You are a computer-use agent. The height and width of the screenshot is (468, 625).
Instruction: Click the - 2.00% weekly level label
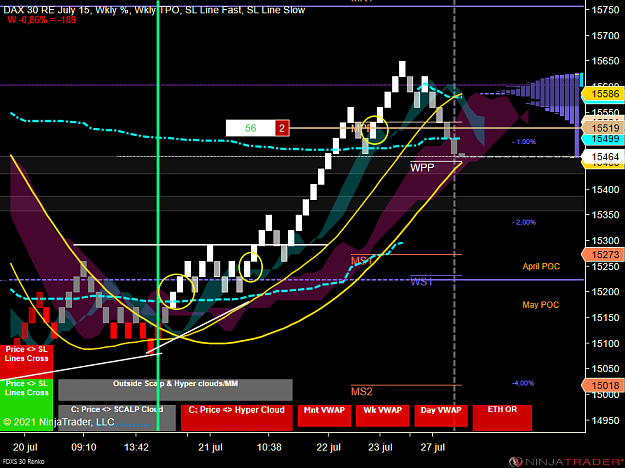click(524, 222)
